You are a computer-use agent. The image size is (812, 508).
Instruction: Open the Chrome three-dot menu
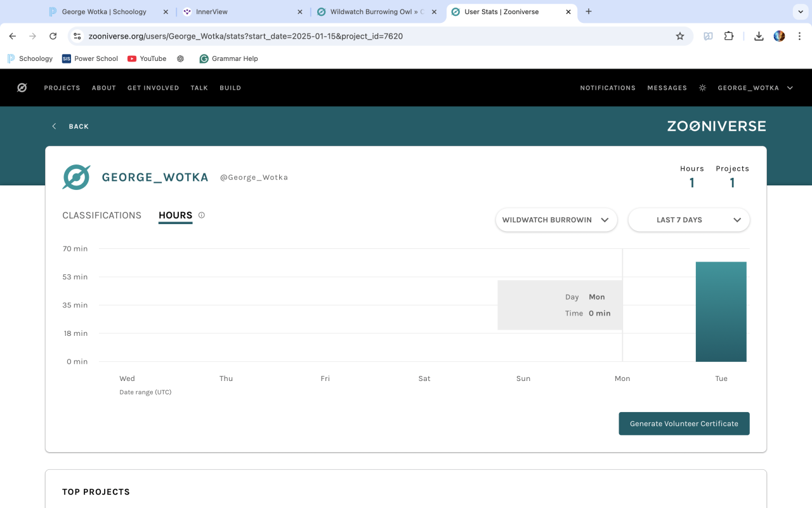799,36
